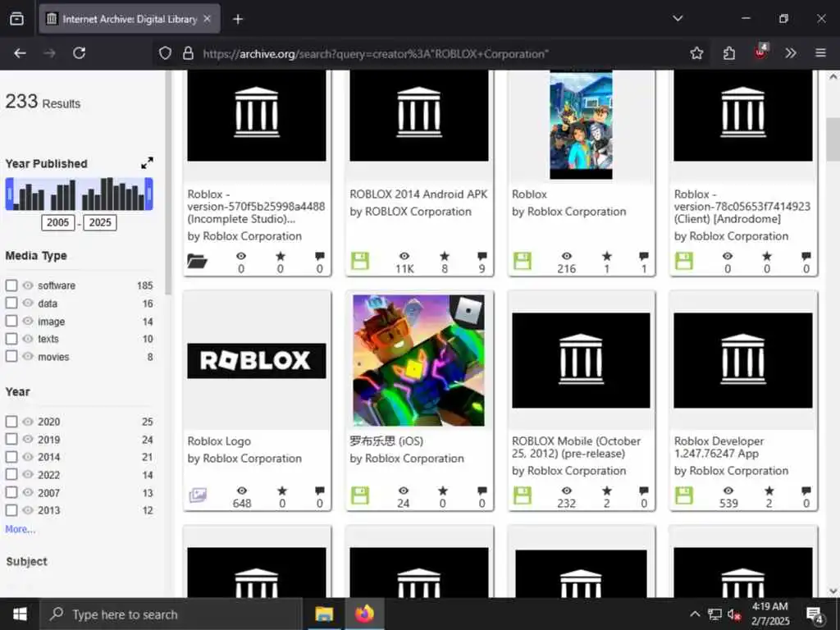The height and width of the screenshot is (630, 840).
Task: Open ROBLOX Mobile (October 25, 2012) title
Action: click(x=576, y=447)
